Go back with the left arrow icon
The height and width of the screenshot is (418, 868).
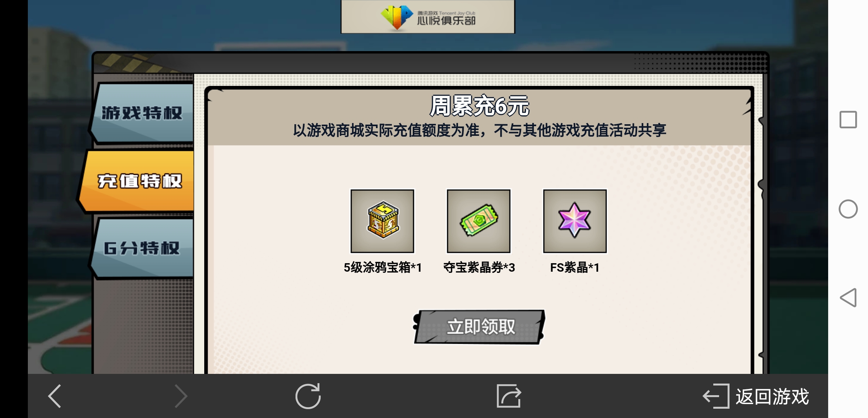55,396
